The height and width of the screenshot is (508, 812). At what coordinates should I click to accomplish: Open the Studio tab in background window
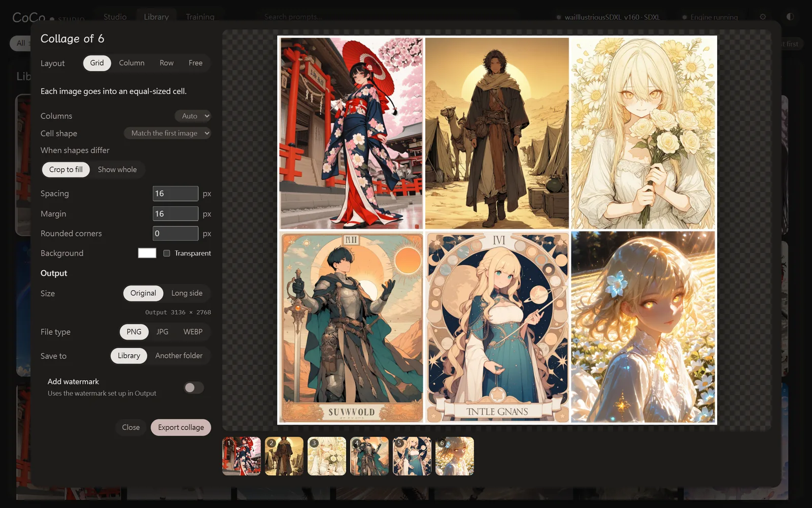pyautogui.click(x=115, y=17)
